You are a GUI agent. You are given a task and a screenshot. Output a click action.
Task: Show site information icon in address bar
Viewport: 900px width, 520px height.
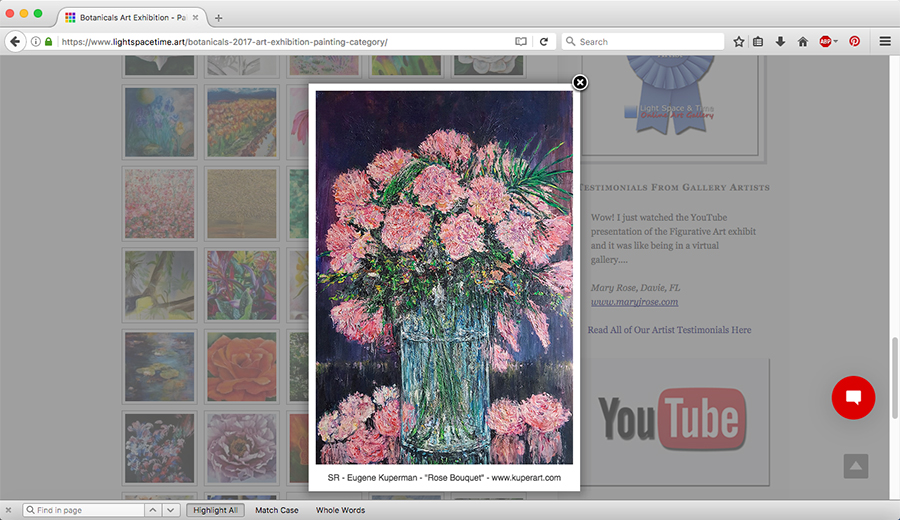(x=36, y=41)
